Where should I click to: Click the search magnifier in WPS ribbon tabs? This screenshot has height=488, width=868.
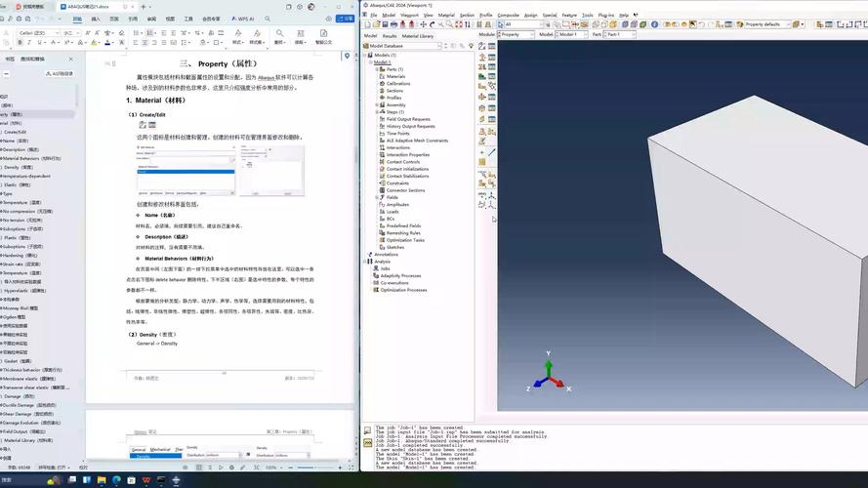tap(268, 19)
